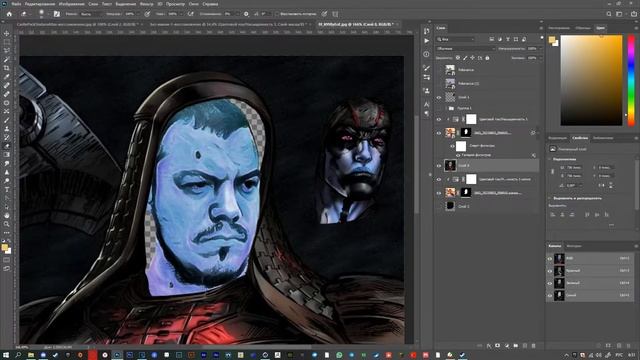Select the Clone Stamp tool
Screen dimensions: 640x360
pos(7,129)
